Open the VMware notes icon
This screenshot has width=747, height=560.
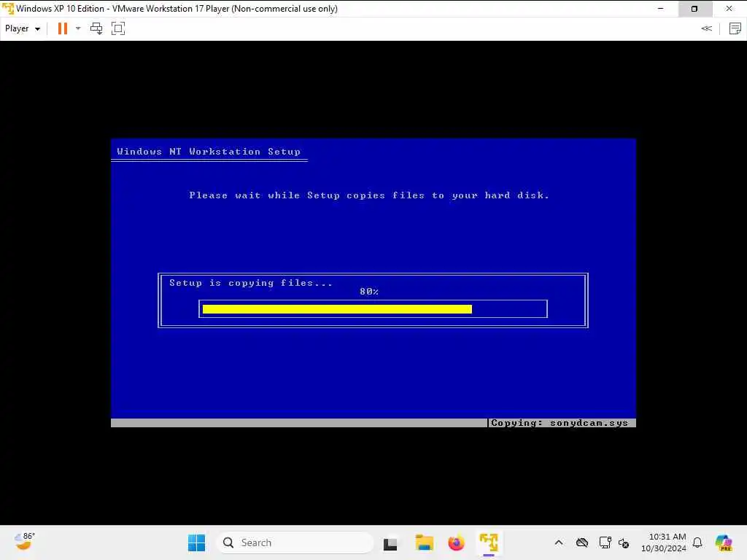735,28
